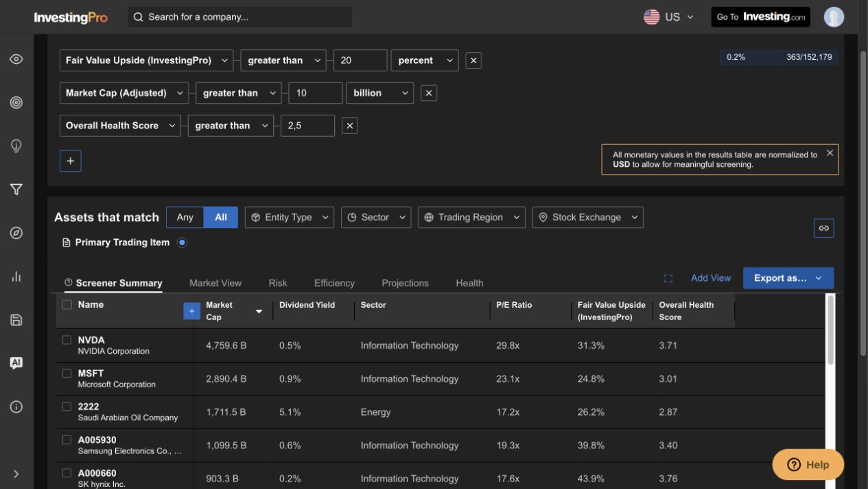Check the MSFT row checkbox
This screenshot has height=489, width=868.
coord(67,373)
